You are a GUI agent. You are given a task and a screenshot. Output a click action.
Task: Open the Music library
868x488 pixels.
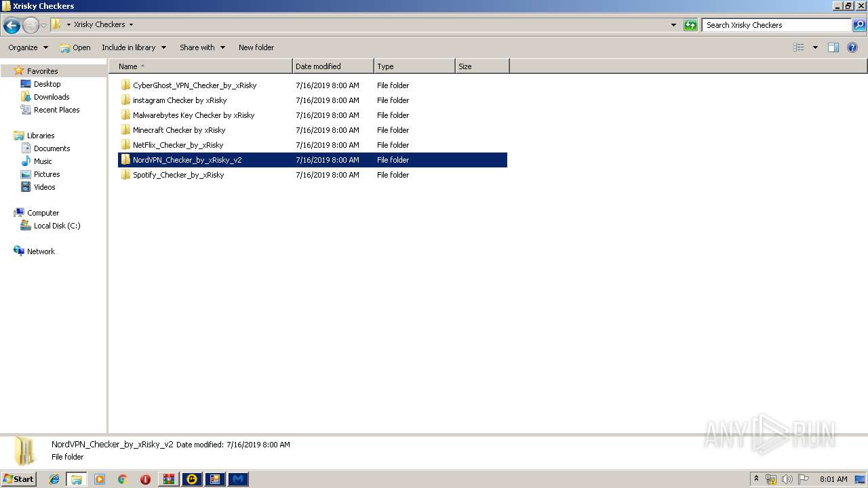43,161
